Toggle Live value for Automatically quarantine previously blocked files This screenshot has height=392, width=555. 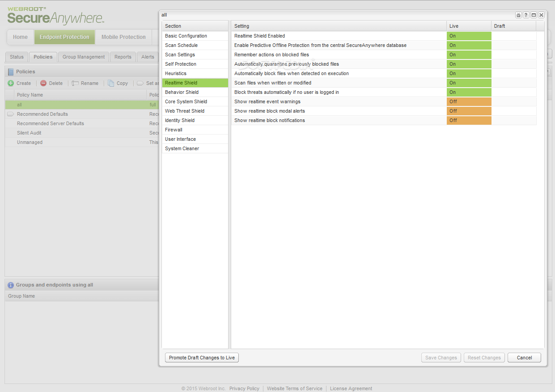click(469, 64)
